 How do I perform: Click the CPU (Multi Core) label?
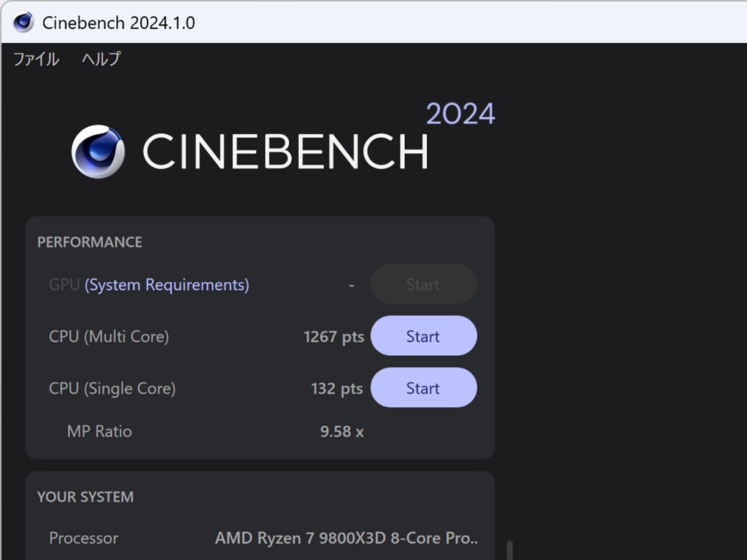109,336
